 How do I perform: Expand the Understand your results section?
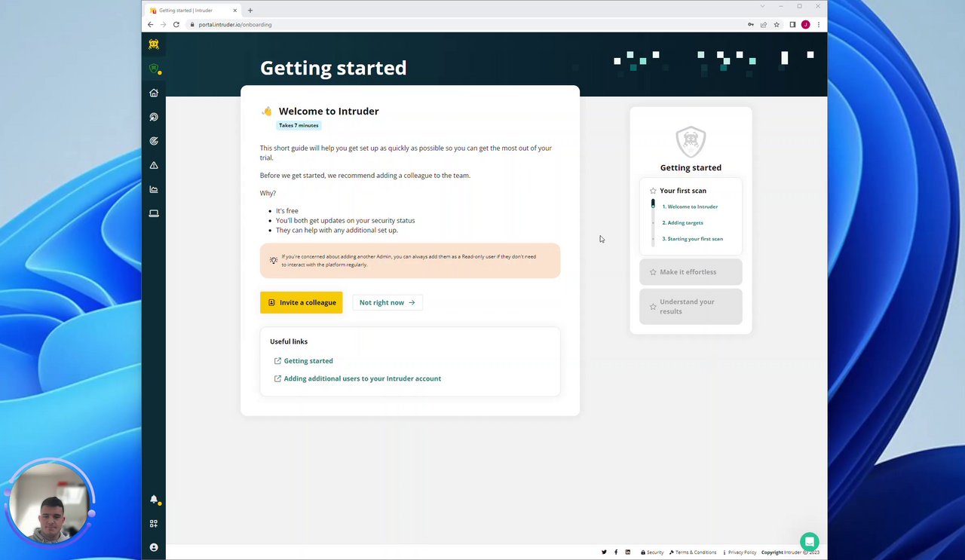691,307
